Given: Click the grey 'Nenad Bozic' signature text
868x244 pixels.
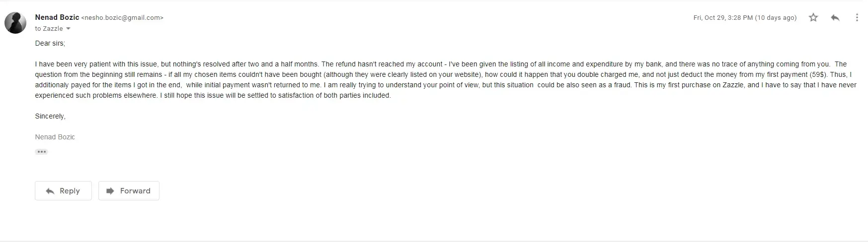Looking at the screenshot, I should pyautogui.click(x=55, y=137).
